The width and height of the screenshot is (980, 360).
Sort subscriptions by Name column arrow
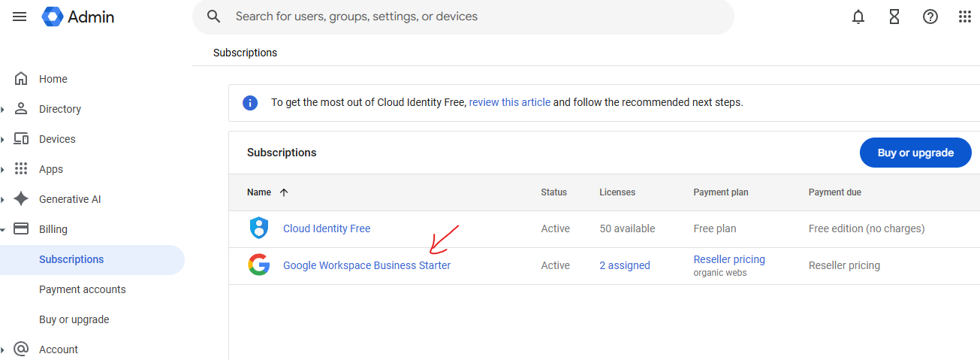coord(284,192)
